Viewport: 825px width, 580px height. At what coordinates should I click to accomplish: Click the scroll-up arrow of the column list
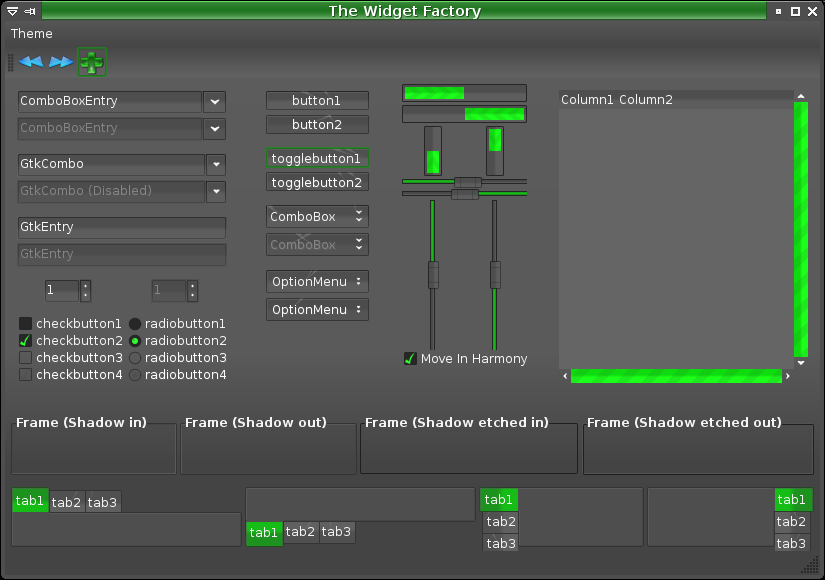point(801,96)
